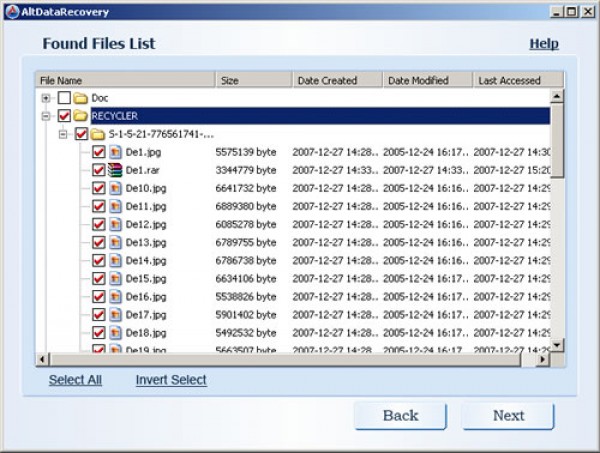Sort by the Size column header

(254, 80)
